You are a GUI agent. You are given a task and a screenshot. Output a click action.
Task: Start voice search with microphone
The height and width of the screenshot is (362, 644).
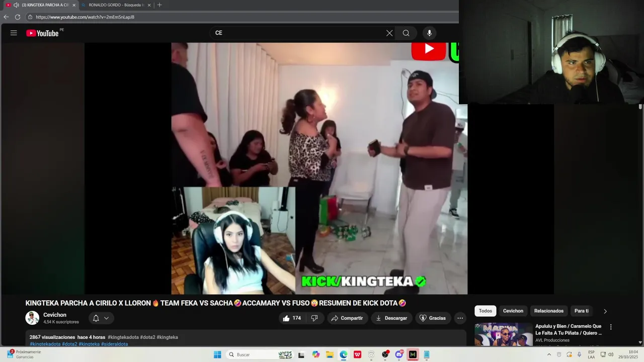point(429,33)
